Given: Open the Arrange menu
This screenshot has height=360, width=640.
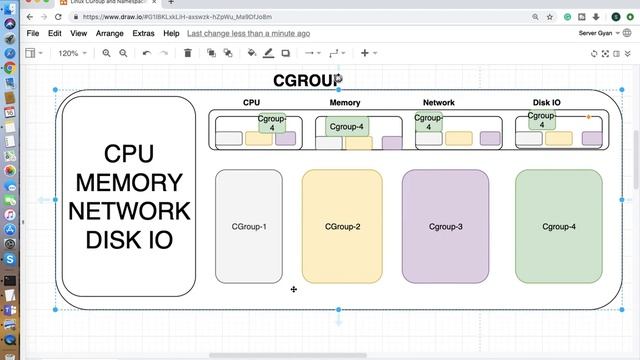Looking at the screenshot, I should pos(109,33).
